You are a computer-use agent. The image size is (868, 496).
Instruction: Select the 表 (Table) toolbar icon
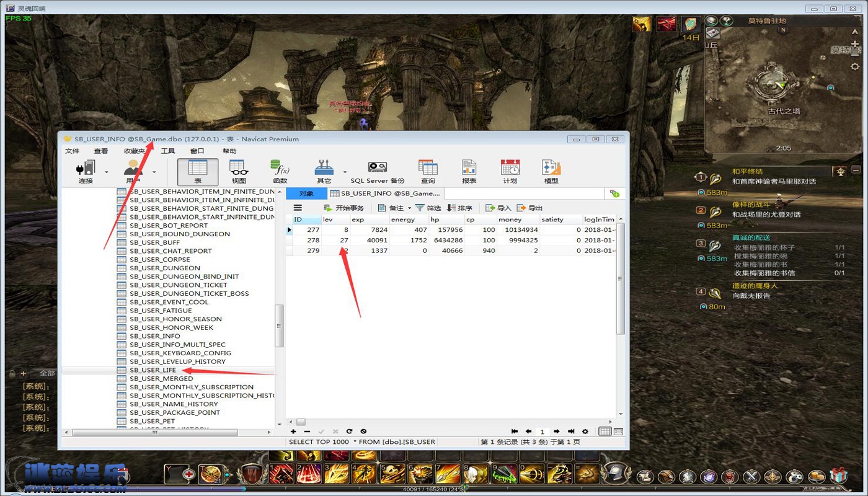pyautogui.click(x=198, y=172)
